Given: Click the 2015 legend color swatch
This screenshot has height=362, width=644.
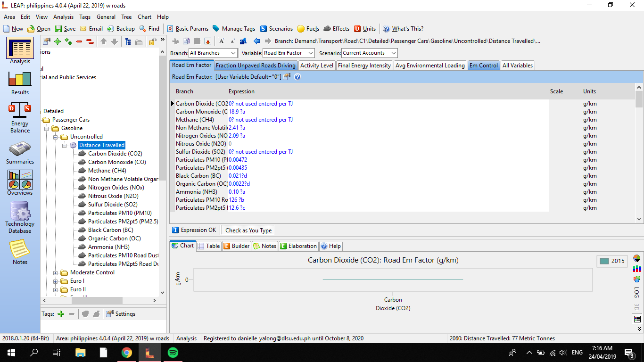Looking at the screenshot, I should point(604,261).
